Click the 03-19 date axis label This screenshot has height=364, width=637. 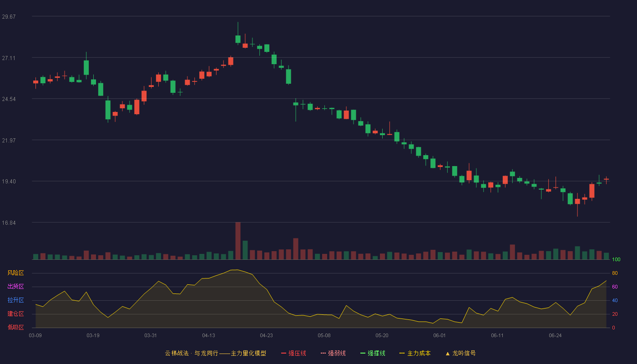coord(93,335)
